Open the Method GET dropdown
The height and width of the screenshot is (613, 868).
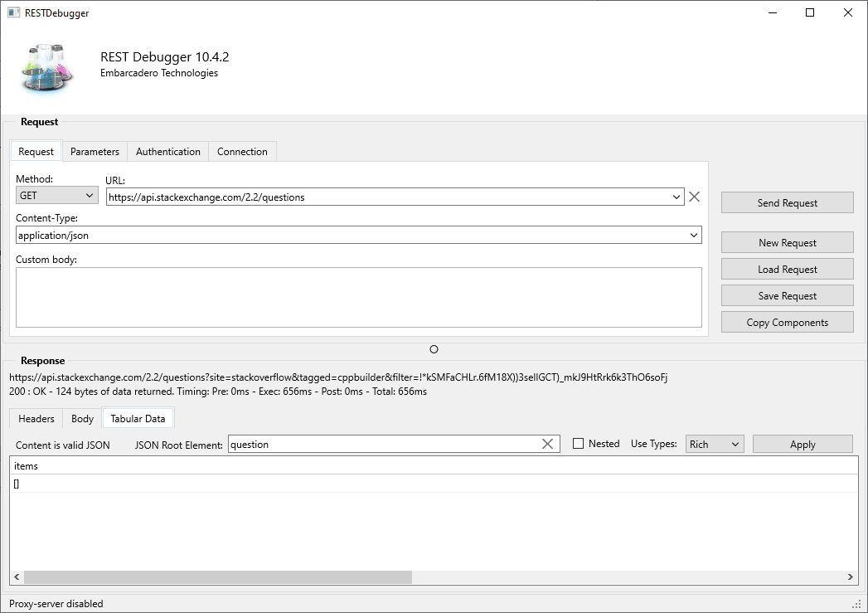point(57,196)
